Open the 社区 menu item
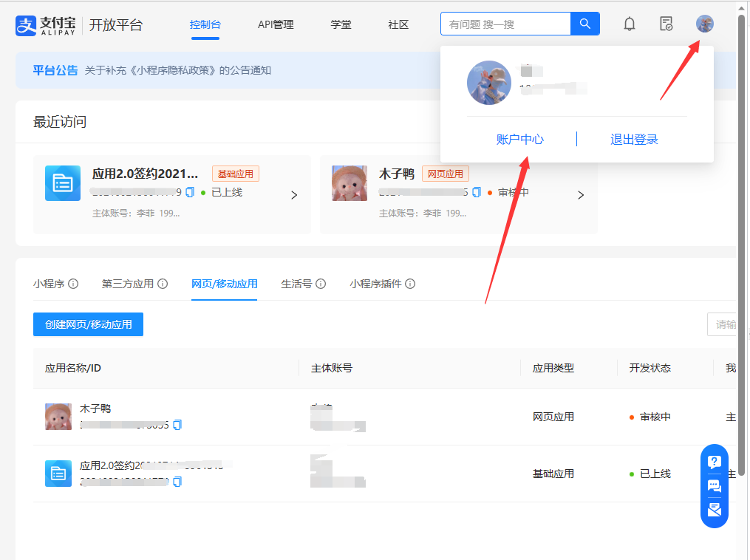The height and width of the screenshot is (560, 750). pos(398,24)
